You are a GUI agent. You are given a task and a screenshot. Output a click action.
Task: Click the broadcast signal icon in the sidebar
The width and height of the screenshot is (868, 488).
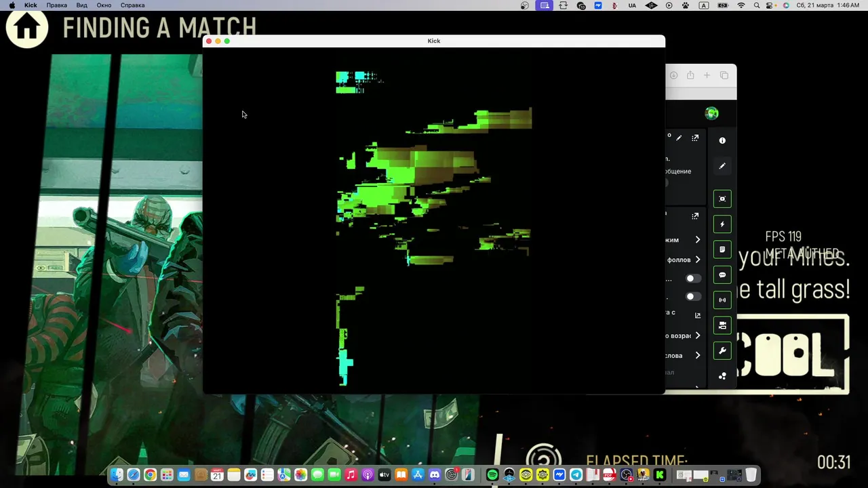722,300
